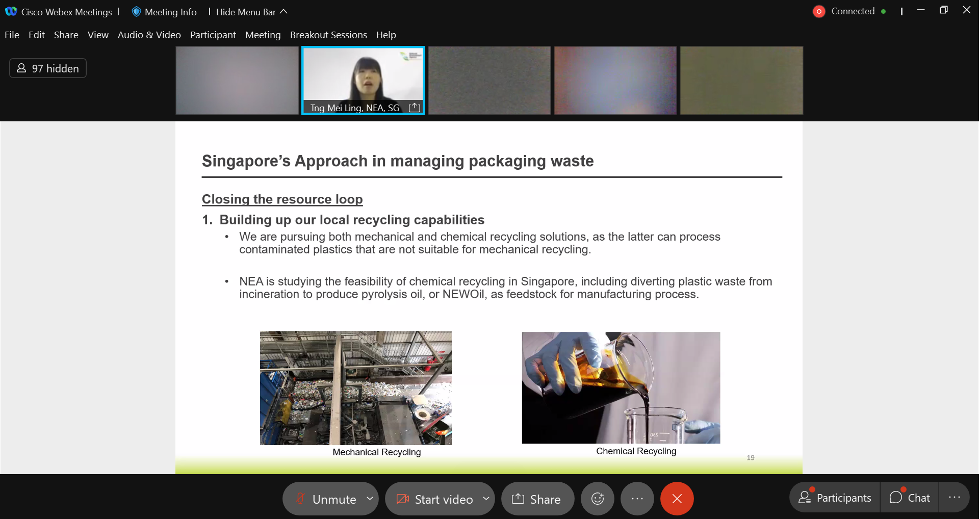
Task: Open the Chat panel
Action: (x=910, y=498)
